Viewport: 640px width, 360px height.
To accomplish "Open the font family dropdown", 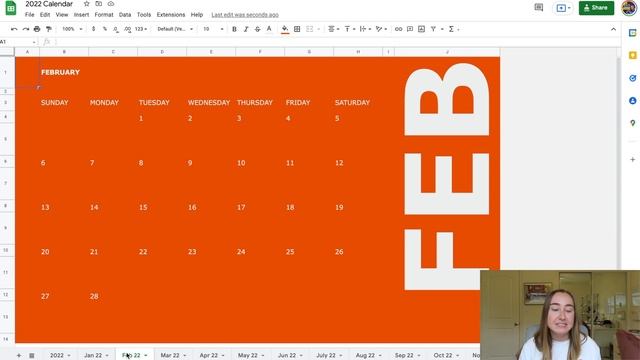I will (x=175, y=29).
